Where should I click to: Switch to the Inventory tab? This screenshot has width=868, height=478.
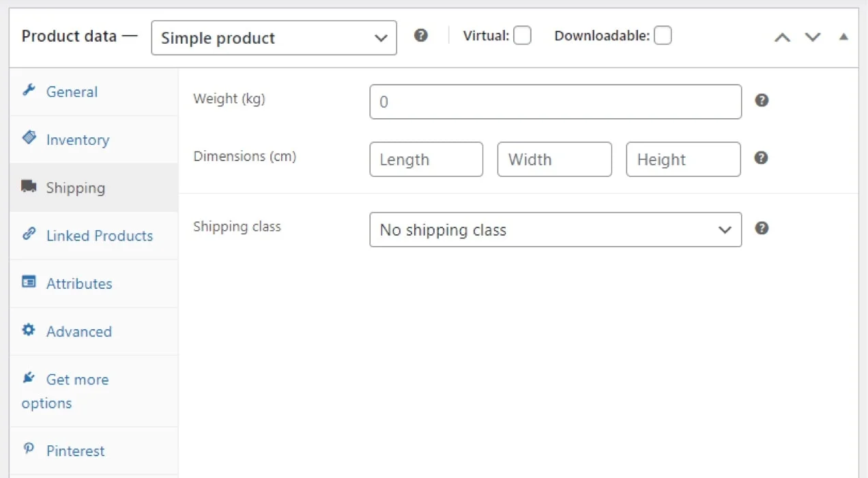[78, 139]
